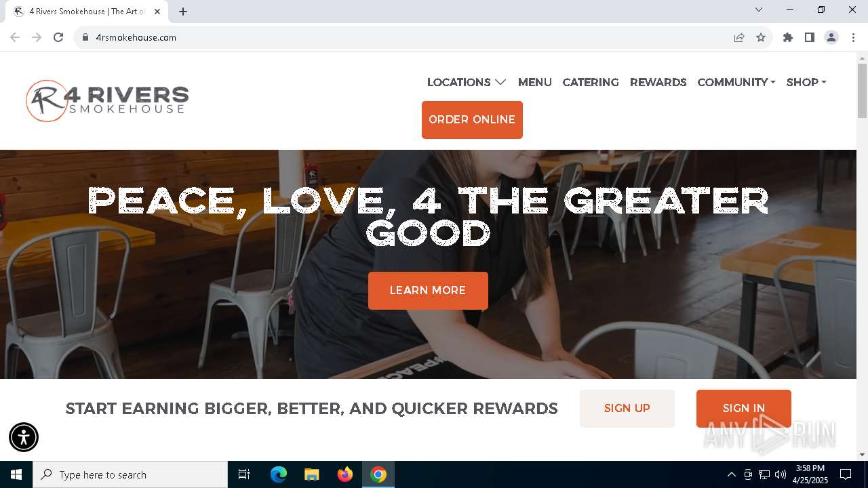Viewport: 868px width, 488px height.
Task: Click the 4 Rivers Smokehouse logo
Action: click(107, 101)
